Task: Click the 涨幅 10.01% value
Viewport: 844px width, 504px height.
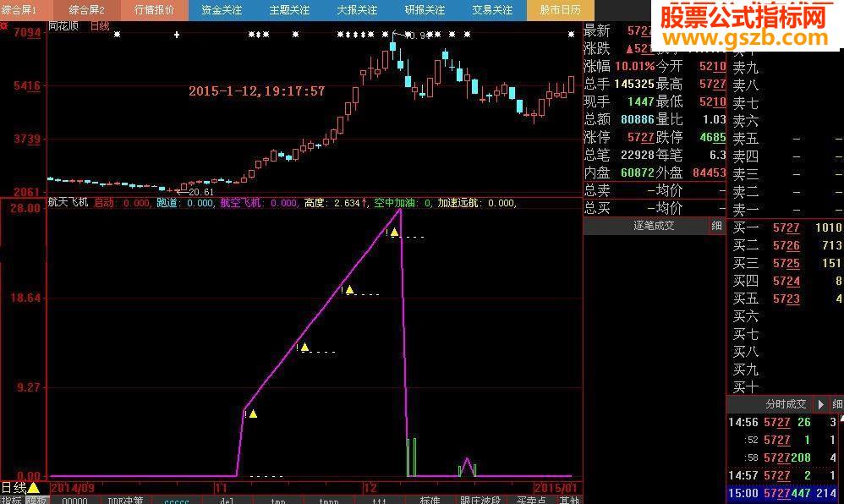Action: click(x=634, y=66)
